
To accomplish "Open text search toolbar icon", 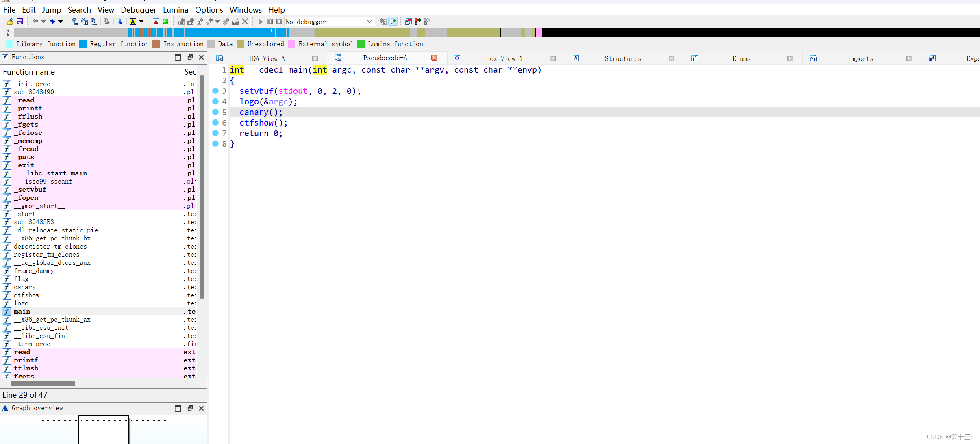I will coord(85,22).
